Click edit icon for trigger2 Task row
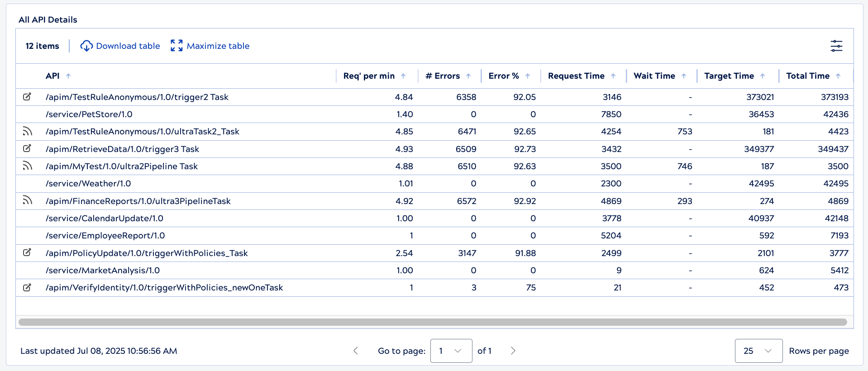The image size is (868, 371). (27, 97)
